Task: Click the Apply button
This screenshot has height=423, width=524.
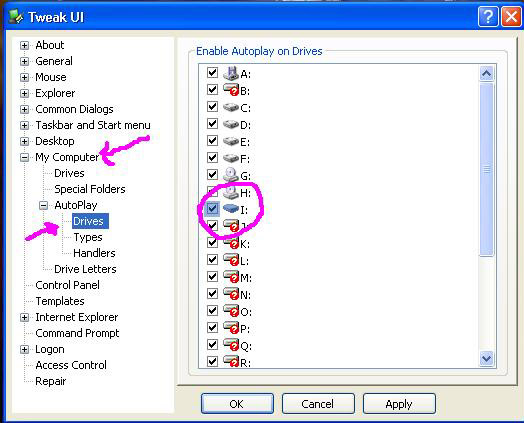Action: pos(399,404)
